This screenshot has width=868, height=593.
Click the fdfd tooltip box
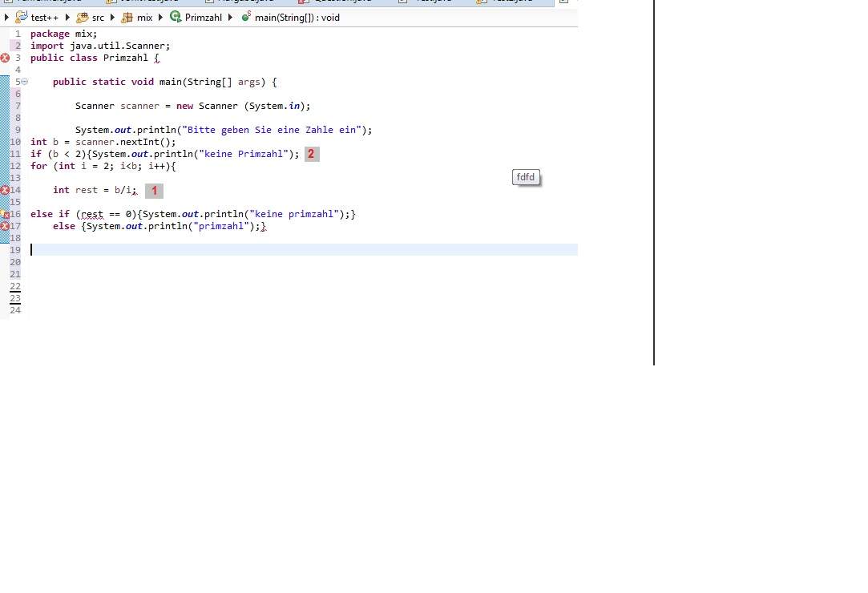pyautogui.click(x=526, y=177)
